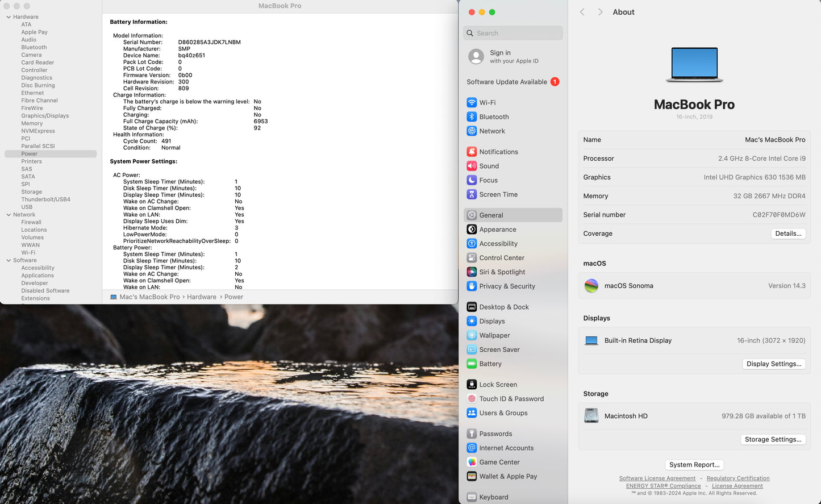The width and height of the screenshot is (821, 504).
Task: Open Software License Agreement link
Action: click(657, 478)
